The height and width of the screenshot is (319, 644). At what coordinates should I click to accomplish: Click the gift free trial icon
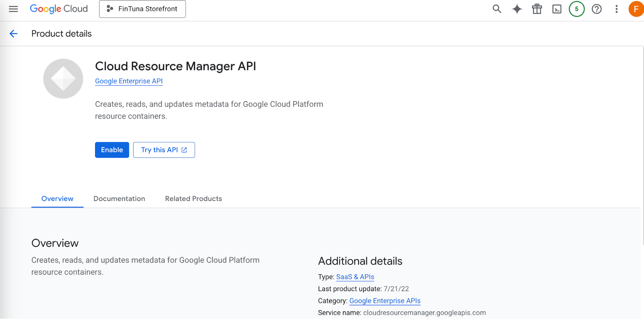pos(537,9)
